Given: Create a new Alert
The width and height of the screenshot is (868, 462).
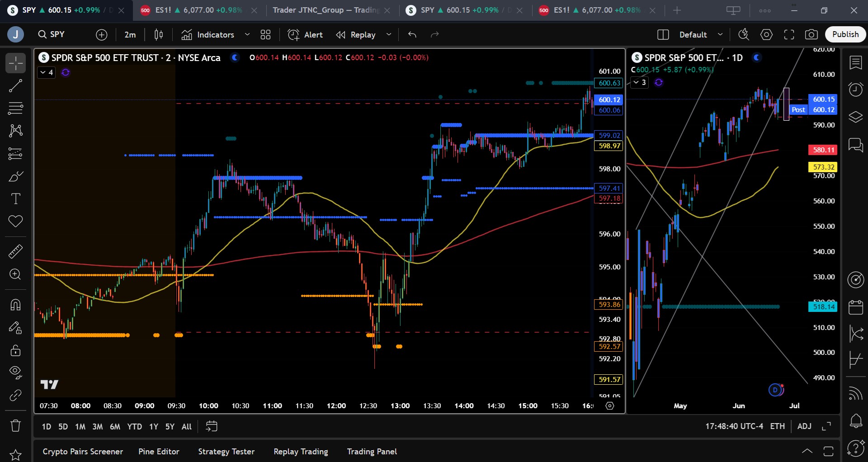Looking at the screenshot, I should point(306,34).
